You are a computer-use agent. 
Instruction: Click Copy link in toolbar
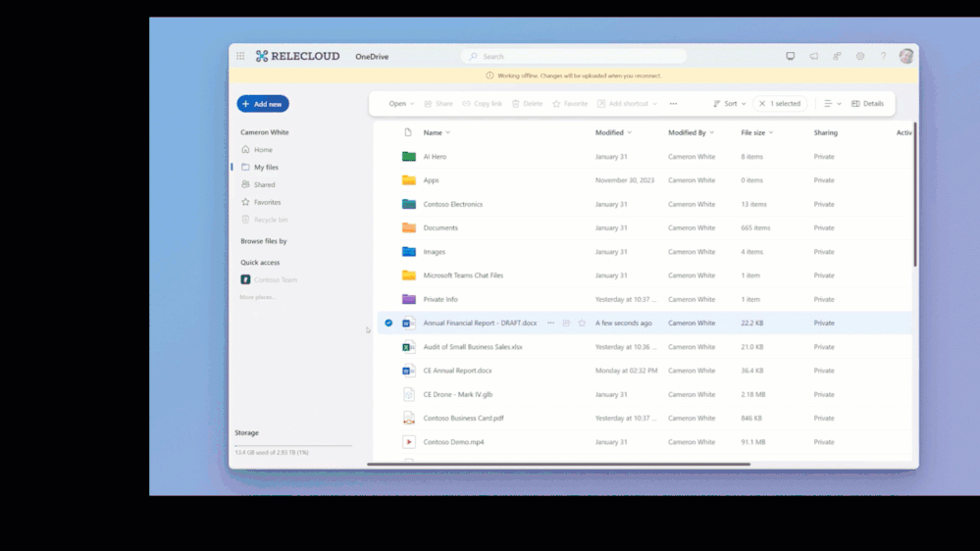tap(482, 104)
